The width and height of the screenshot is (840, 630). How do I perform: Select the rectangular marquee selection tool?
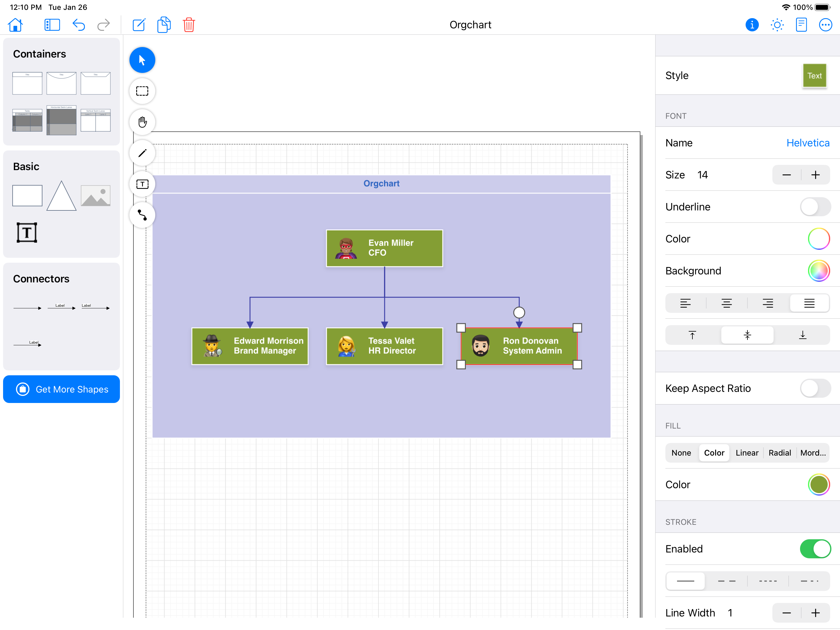142,91
